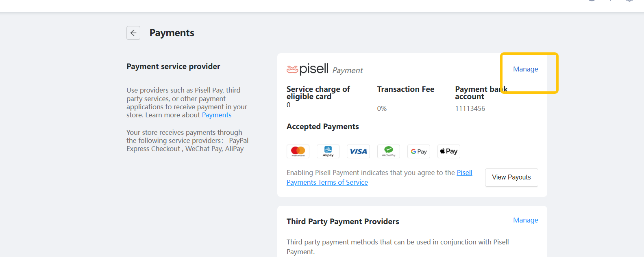Viewport: 644px width, 257px height.
Task: Click the Accepted Payments heading
Action: (x=322, y=127)
